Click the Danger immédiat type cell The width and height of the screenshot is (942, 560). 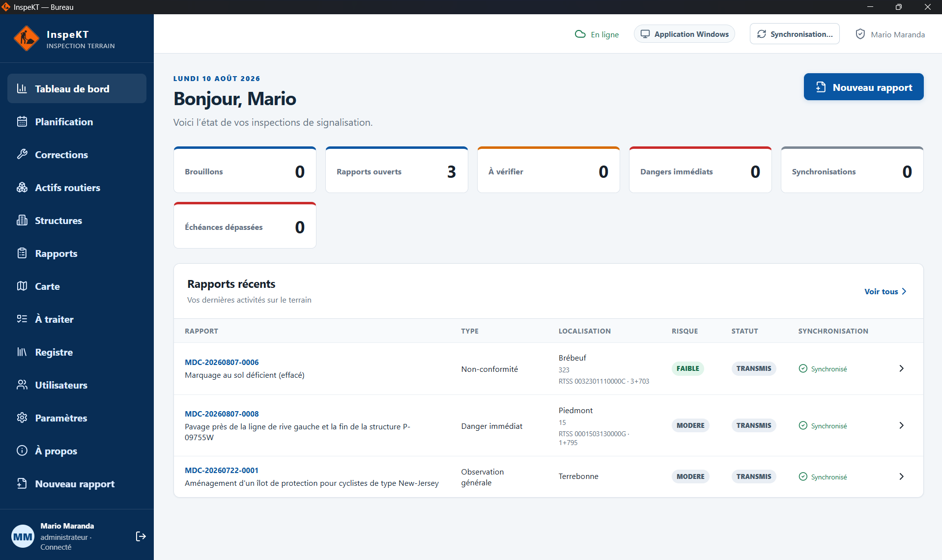pyautogui.click(x=491, y=426)
